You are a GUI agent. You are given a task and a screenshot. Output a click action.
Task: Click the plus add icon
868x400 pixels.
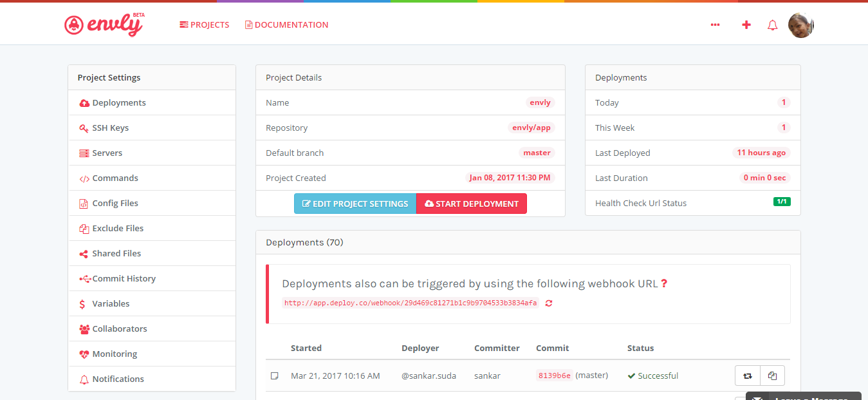click(x=746, y=25)
